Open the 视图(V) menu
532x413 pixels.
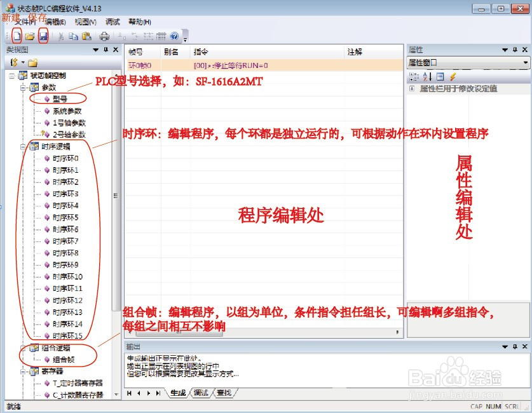86,22
